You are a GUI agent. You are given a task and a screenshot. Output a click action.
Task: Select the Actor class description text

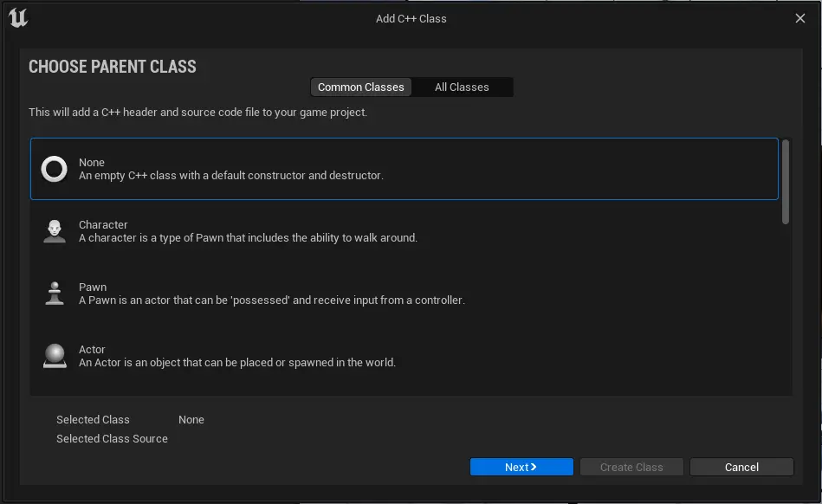point(236,363)
